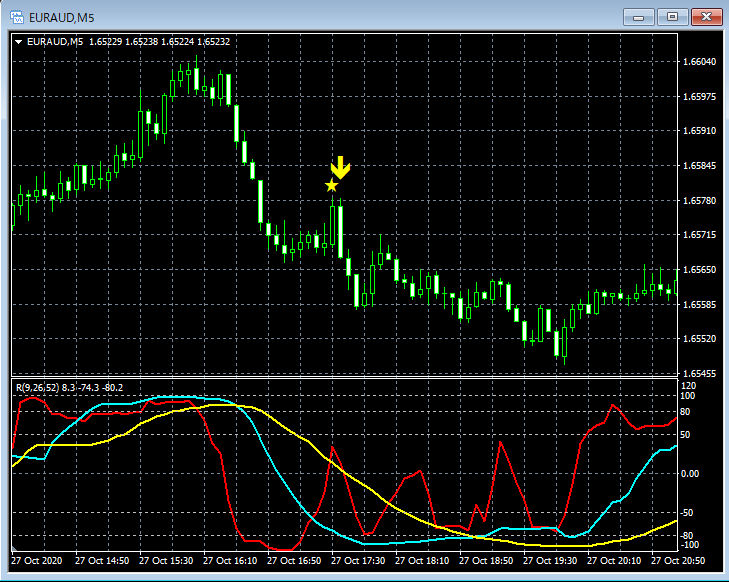The width and height of the screenshot is (729, 582).
Task: Select the yellow star signal marker
Action: coord(331,185)
